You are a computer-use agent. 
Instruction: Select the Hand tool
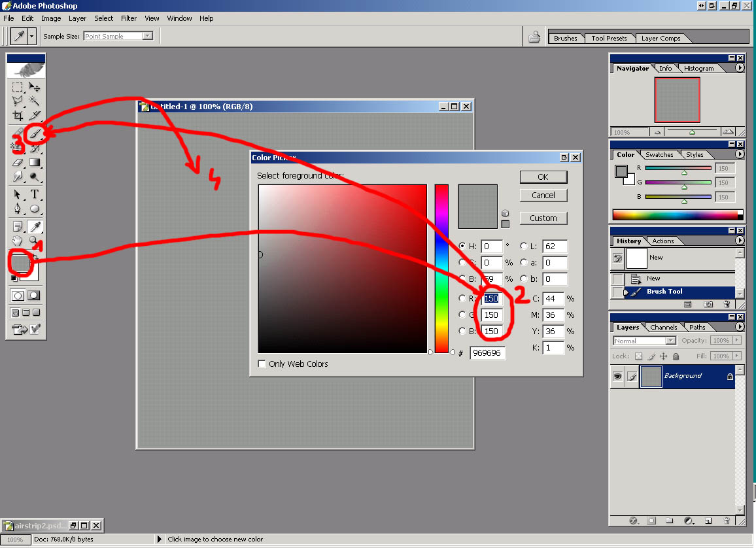pos(18,241)
